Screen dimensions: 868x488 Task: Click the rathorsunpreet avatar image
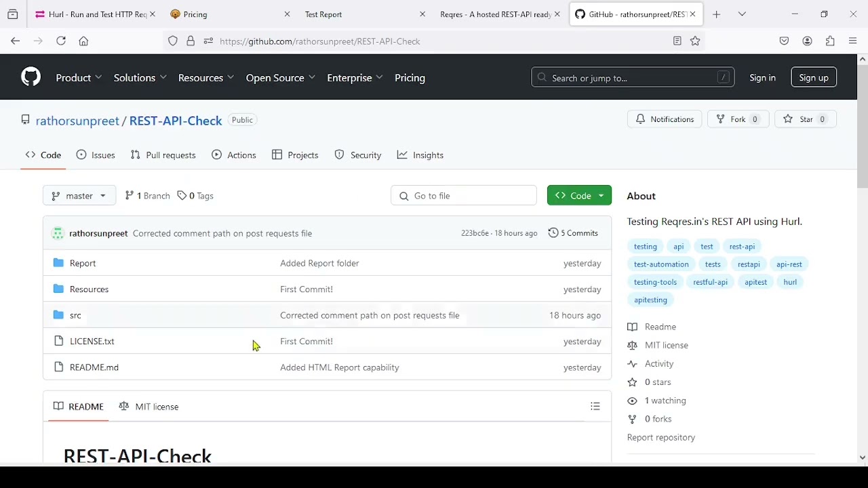pyautogui.click(x=58, y=233)
